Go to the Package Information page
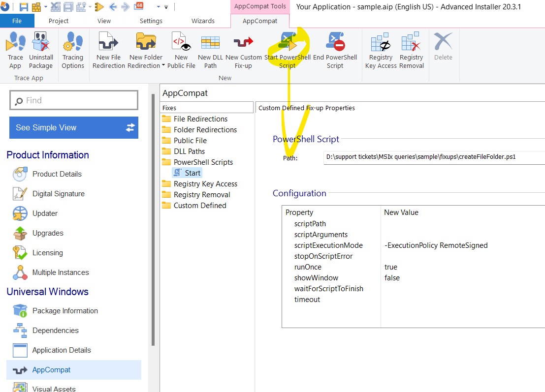Image resolution: width=545 pixels, height=392 pixels. click(x=65, y=311)
